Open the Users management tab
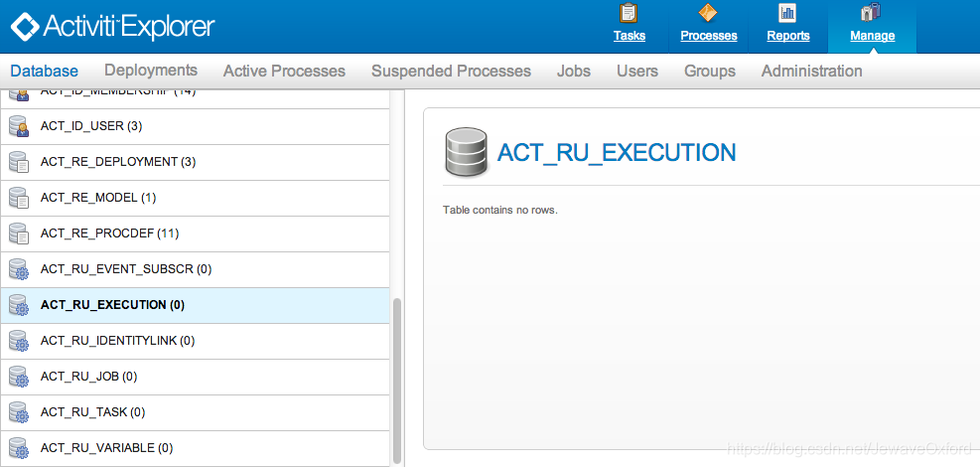The image size is (980, 467). (x=637, y=72)
